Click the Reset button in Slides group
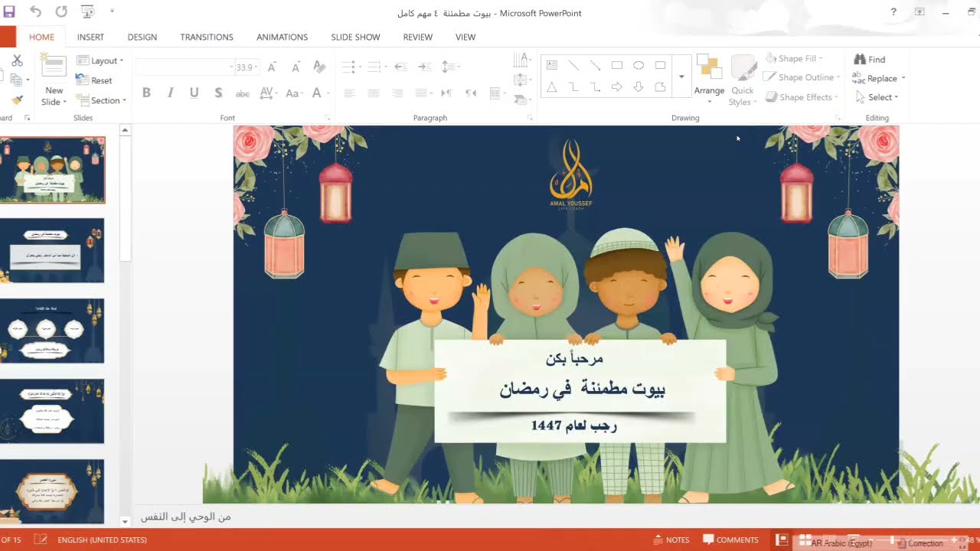This screenshot has width=980, height=551. tap(94, 80)
